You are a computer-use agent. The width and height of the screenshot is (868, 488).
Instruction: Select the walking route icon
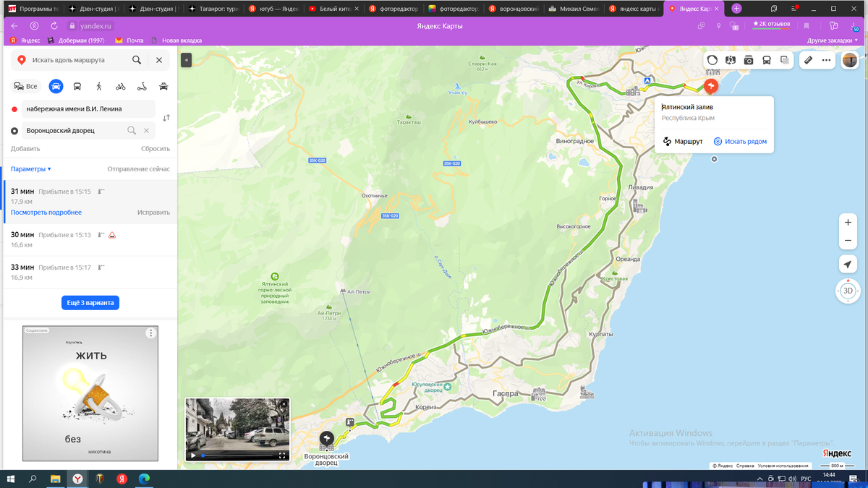98,86
